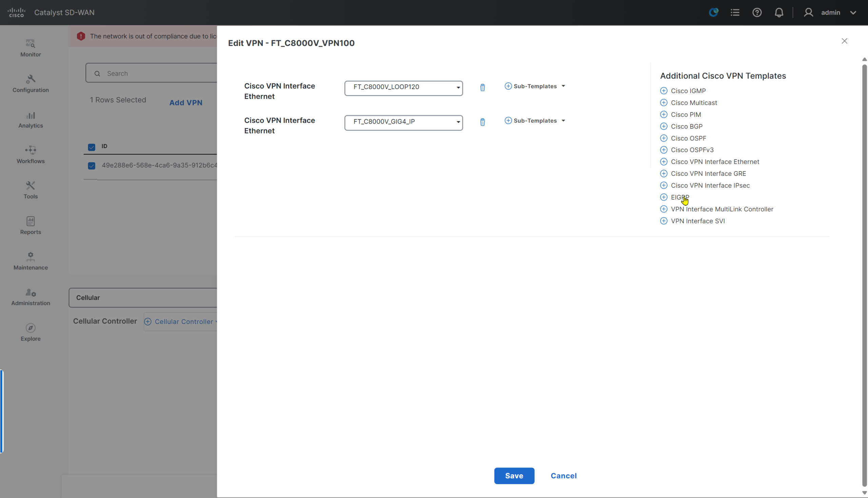Image resolution: width=868 pixels, height=498 pixels.
Task: Open the Cellular Controller dropdown
Action: point(181,321)
